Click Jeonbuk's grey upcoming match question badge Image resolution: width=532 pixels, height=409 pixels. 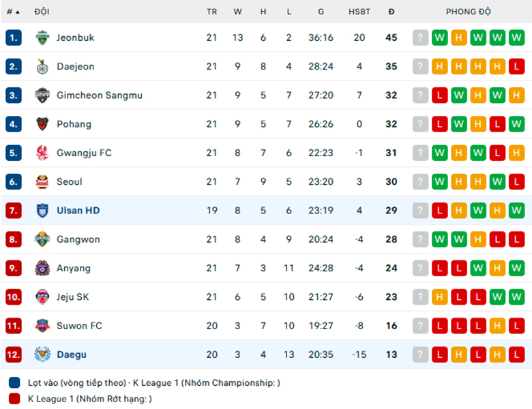click(x=420, y=37)
